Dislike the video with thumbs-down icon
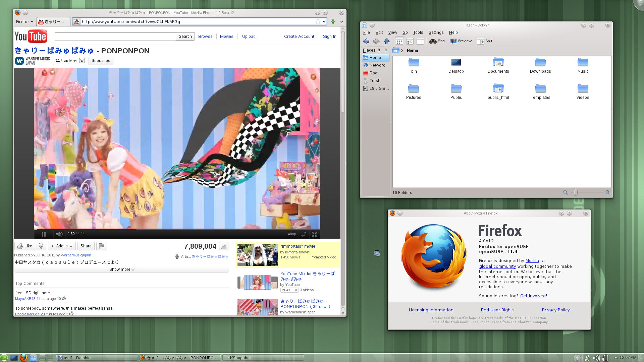 coord(41,246)
